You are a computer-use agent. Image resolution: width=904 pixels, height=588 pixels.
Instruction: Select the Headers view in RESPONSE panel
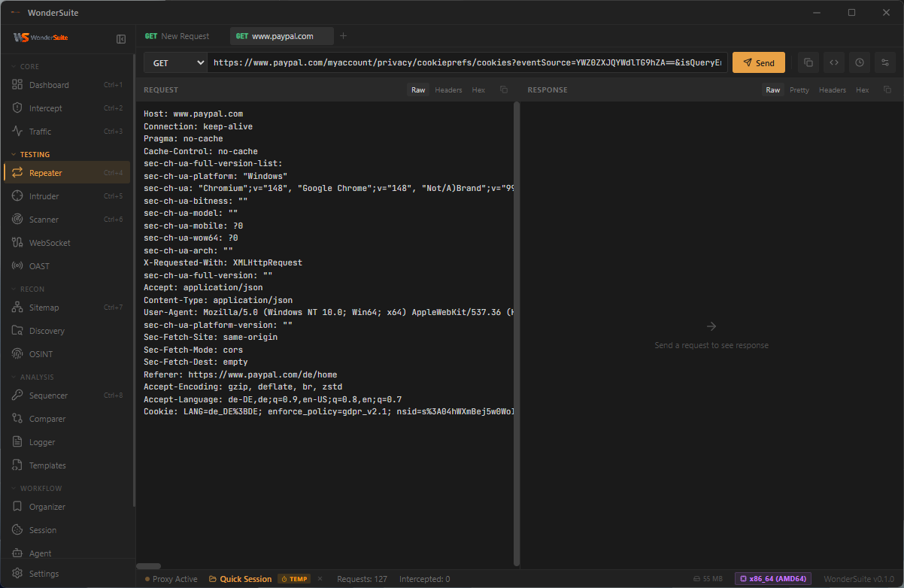(833, 89)
